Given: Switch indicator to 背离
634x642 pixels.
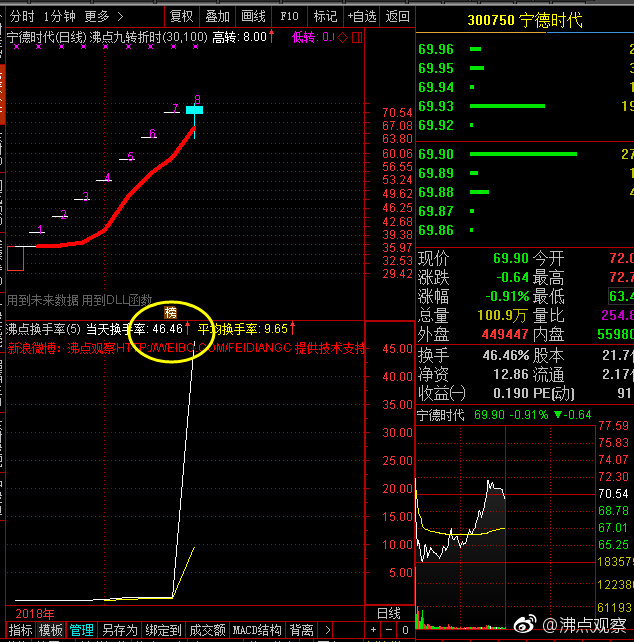Looking at the screenshot, I should (302, 630).
